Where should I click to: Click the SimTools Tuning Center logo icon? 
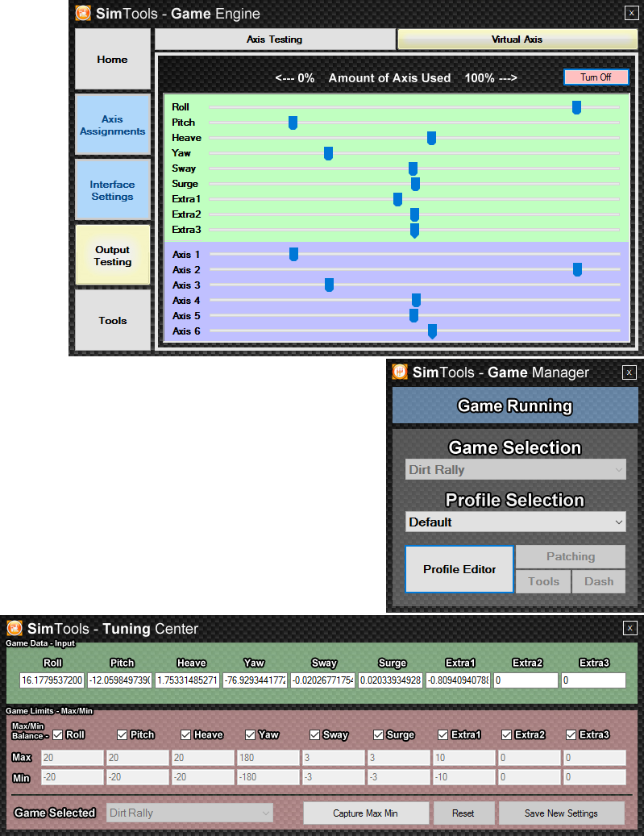14,628
